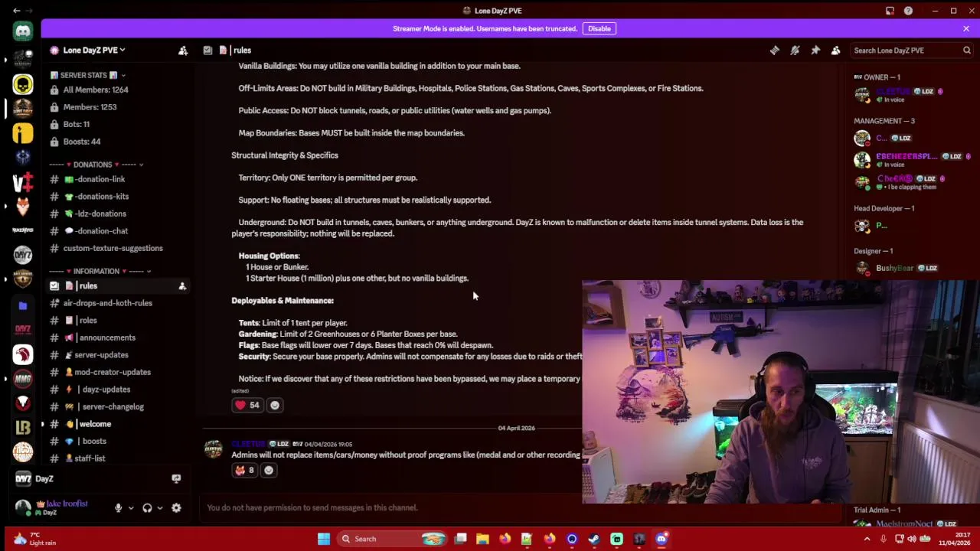Open Discord taskbar icon
Viewport: 980px width, 551px height.
pyautogui.click(x=661, y=539)
